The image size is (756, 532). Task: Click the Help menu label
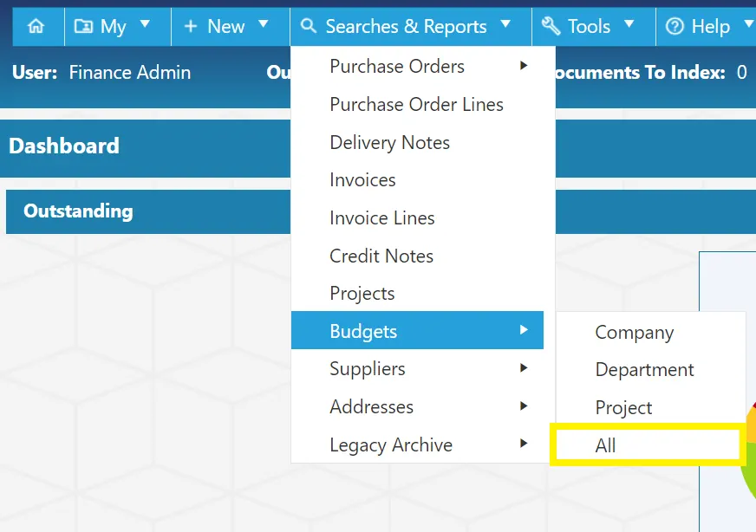click(710, 26)
